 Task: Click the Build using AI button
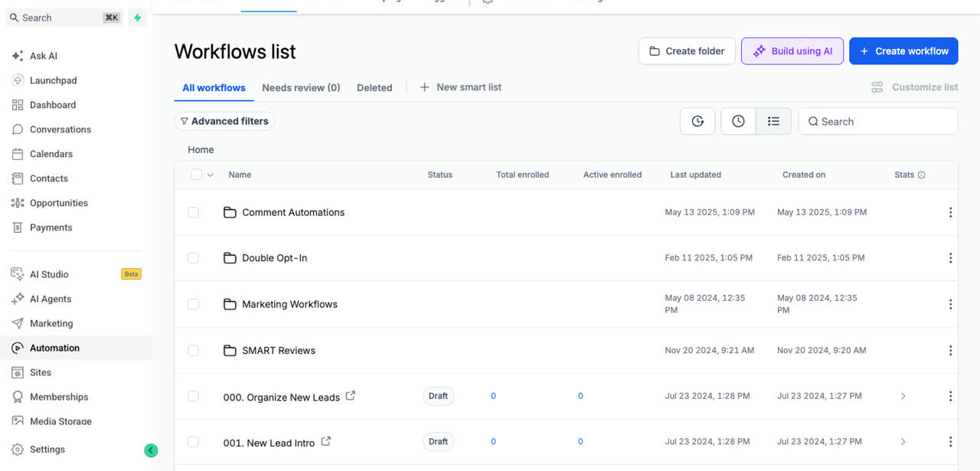tap(792, 51)
